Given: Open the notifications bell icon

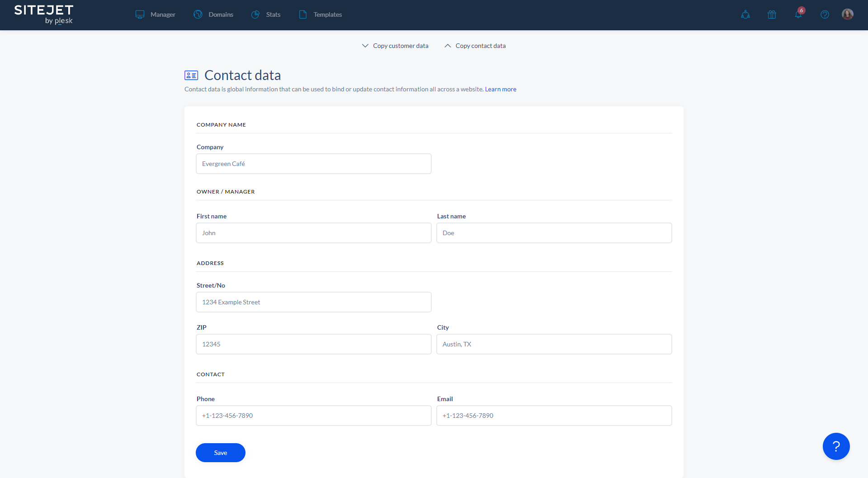Looking at the screenshot, I should pos(798,14).
